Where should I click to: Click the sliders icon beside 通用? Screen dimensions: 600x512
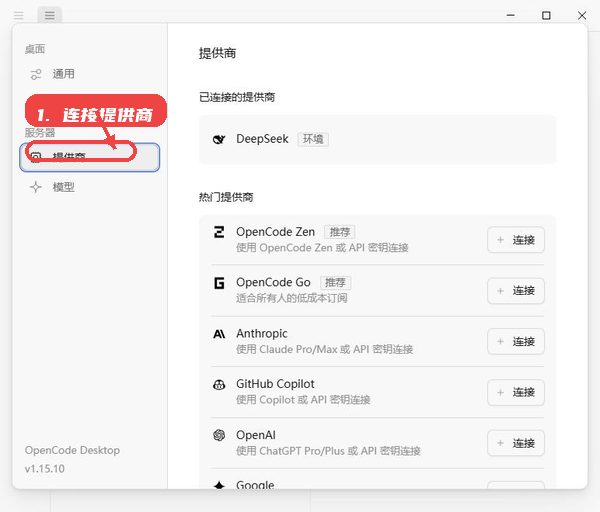pos(36,74)
